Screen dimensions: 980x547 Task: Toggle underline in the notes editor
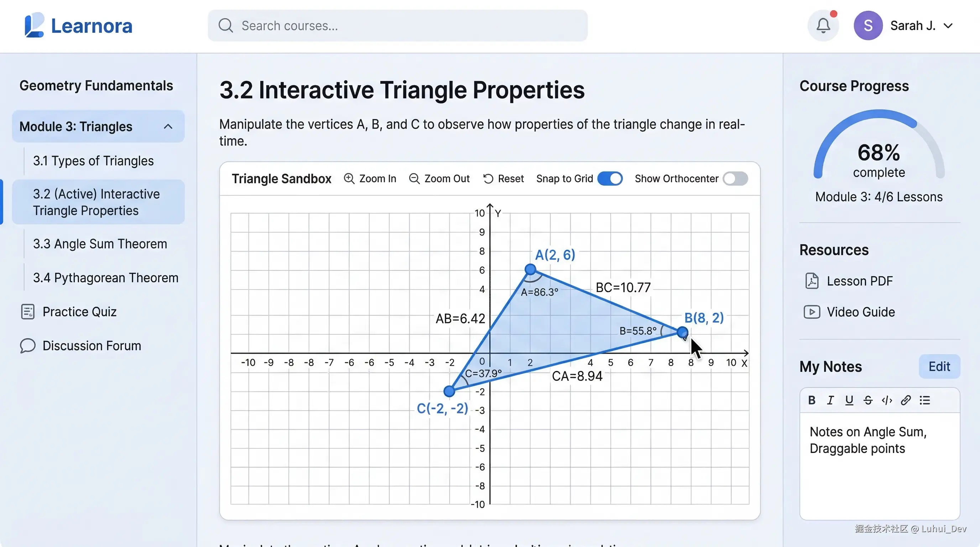[x=849, y=400]
